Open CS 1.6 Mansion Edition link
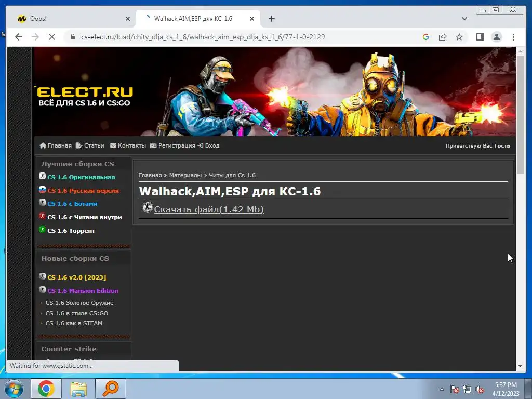This screenshot has height=399, width=532. (x=83, y=291)
